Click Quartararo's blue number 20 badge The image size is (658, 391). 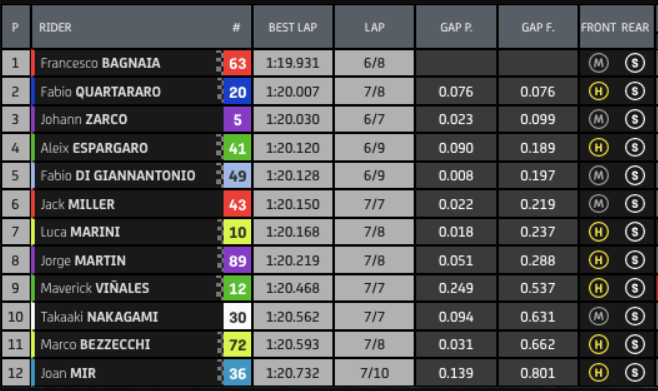click(x=237, y=91)
